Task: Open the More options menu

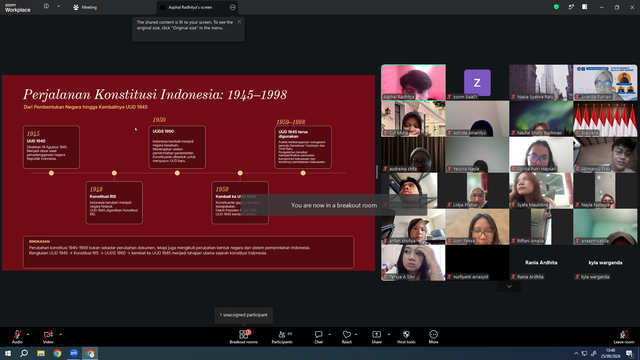Action: coord(433,337)
